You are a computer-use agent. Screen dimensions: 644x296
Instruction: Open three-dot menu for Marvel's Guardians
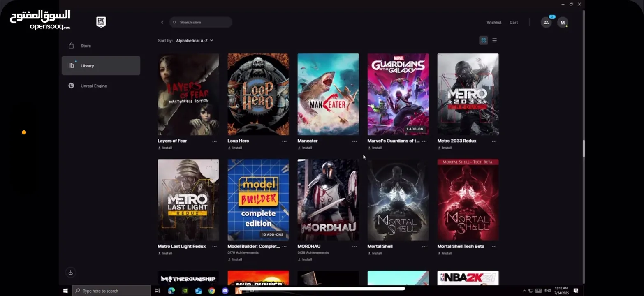point(424,141)
